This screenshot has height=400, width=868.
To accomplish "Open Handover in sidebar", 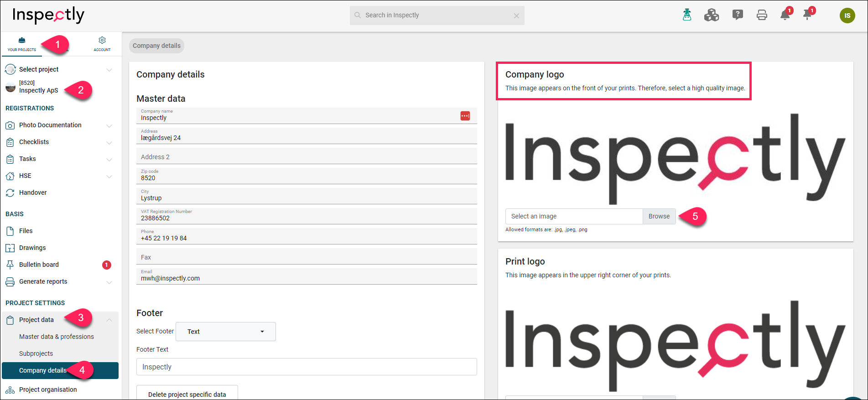I will coord(33,192).
